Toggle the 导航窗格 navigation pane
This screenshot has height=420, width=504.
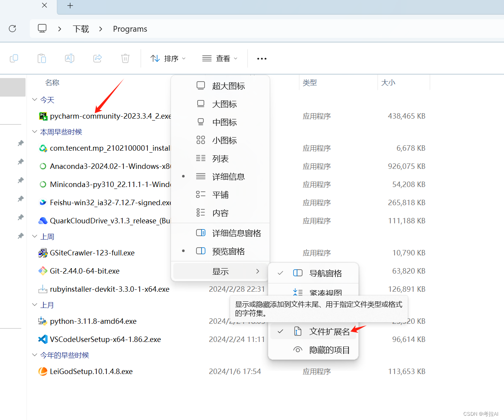pyautogui.click(x=313, y=273)
